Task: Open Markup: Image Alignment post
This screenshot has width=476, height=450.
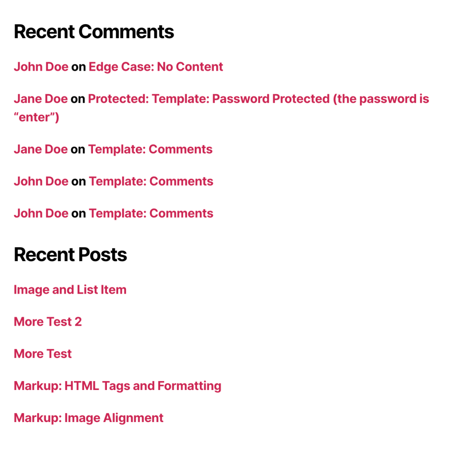Action: coord(89,418)
